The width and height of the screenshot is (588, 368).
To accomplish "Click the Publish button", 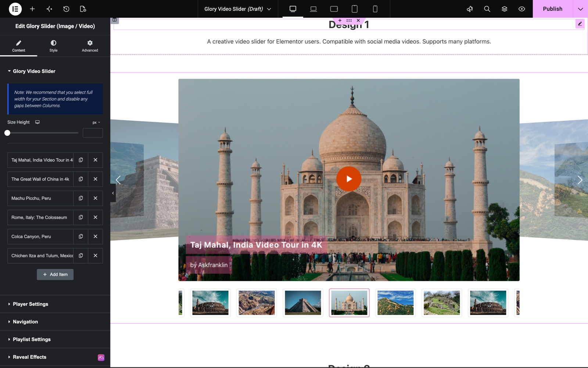I will coord(553,9).
